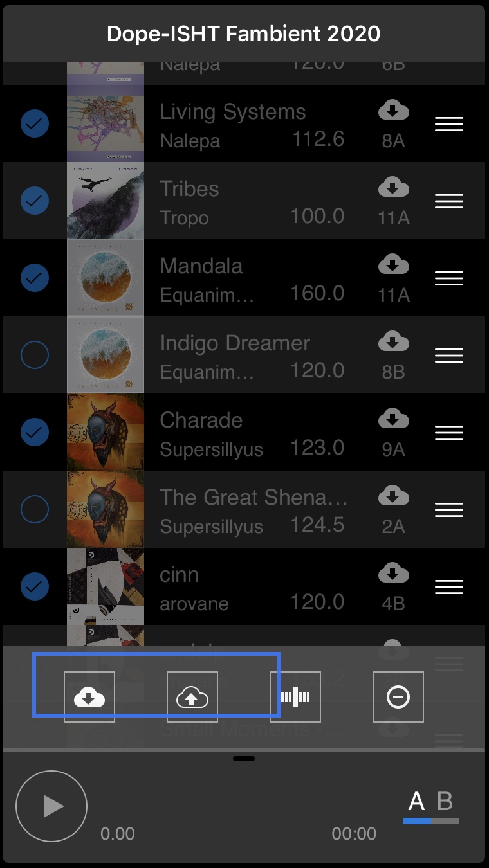Tap the waveform analyze icon in the action bar
489x868 pixels.
click(x=295, y=697)
